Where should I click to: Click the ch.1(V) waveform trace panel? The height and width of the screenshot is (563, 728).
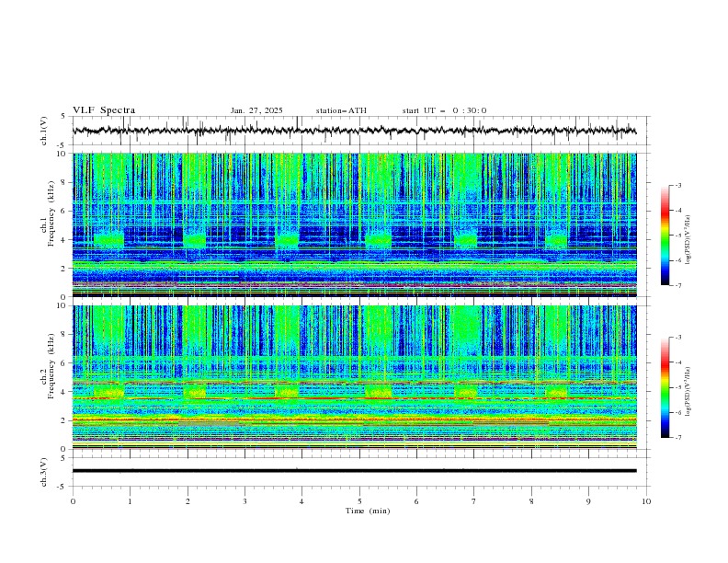coord(360,131)
